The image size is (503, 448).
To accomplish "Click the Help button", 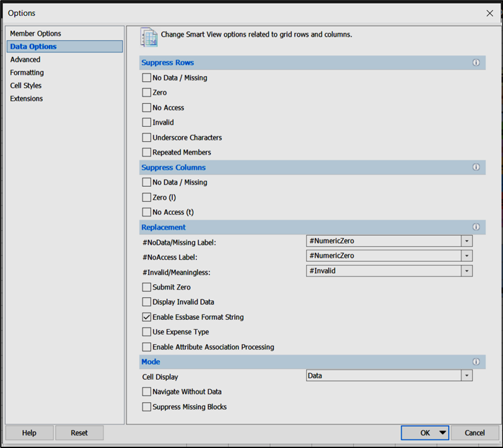I will (x=29, y=433).
